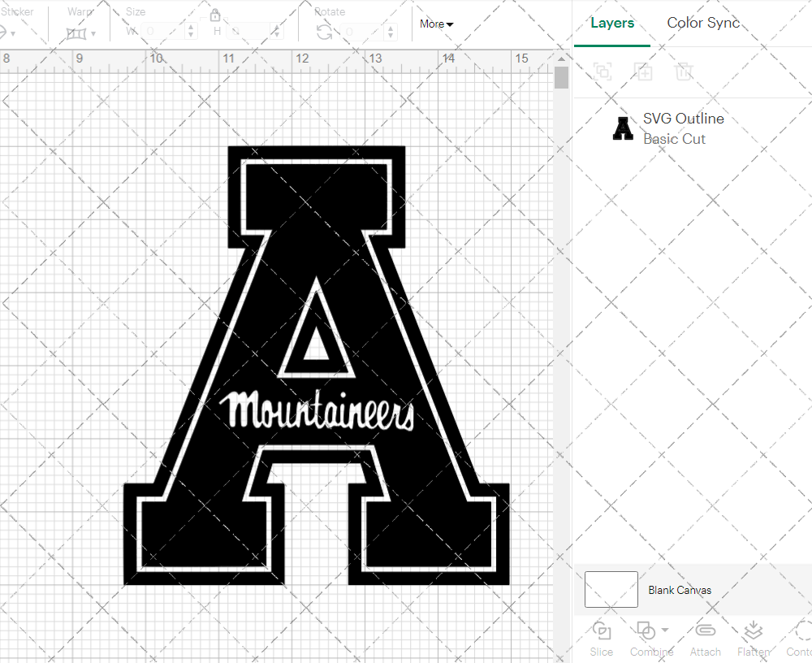Image resolution: width=812 pixels, height=663 pixels.
Task: Click the Combine tool icon
Action: point(646,631)
